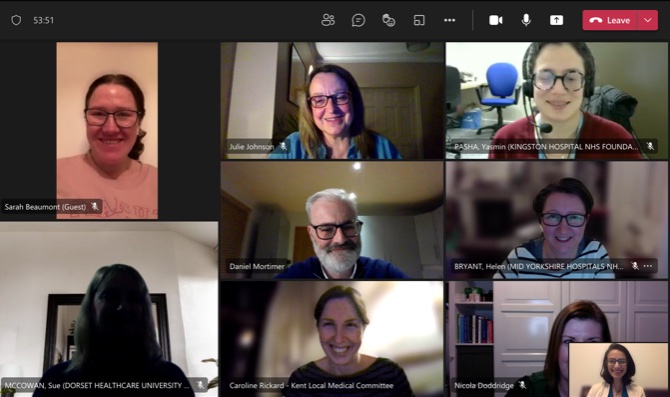Select Daniel Mortimer's video tile
Image resolution: width=670 pixels, height=397 pixels.
[x=332, y=220]
